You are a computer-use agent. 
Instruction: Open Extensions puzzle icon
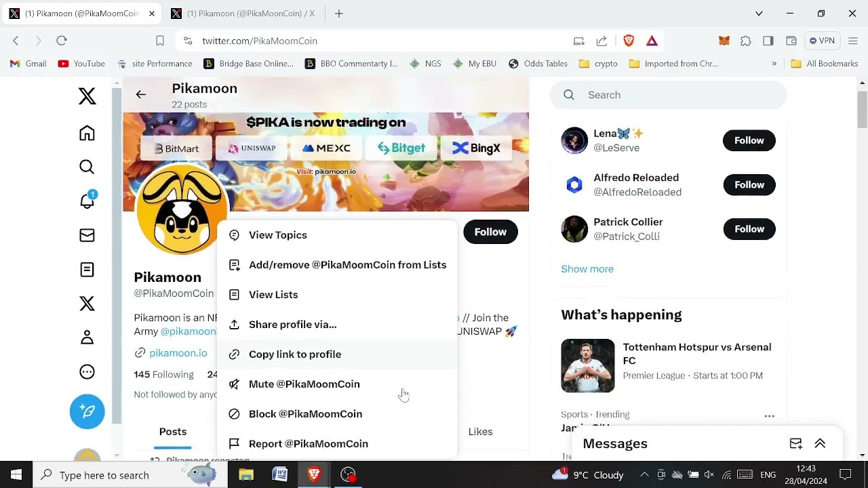[x=746, y=41]
